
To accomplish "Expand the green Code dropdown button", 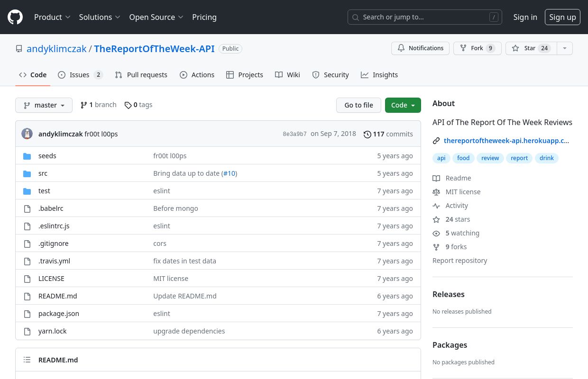I will pyautogui.click(x=403, y=105).
